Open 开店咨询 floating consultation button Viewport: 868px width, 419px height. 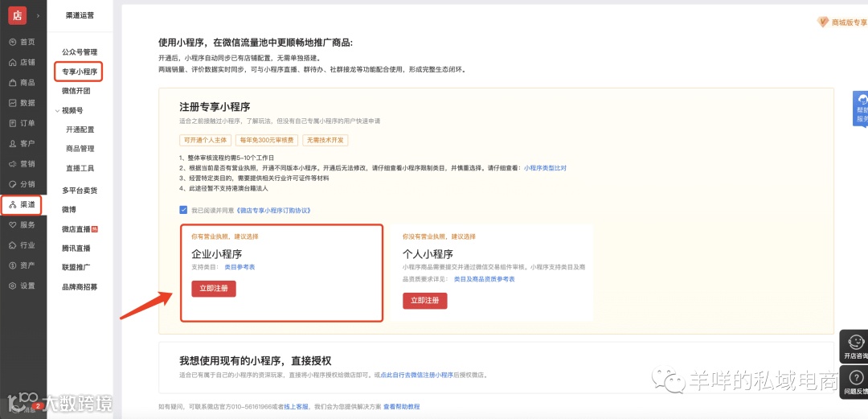(x=854, y=347)
